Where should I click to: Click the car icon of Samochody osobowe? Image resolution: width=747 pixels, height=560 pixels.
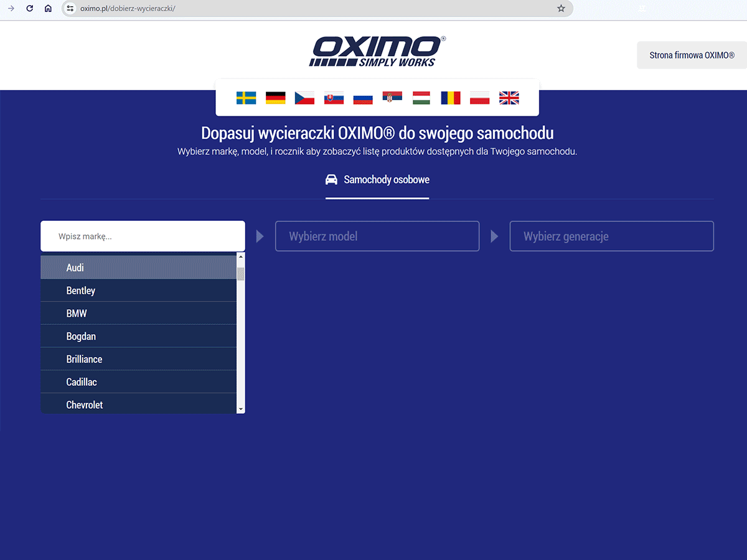[331, 180]
